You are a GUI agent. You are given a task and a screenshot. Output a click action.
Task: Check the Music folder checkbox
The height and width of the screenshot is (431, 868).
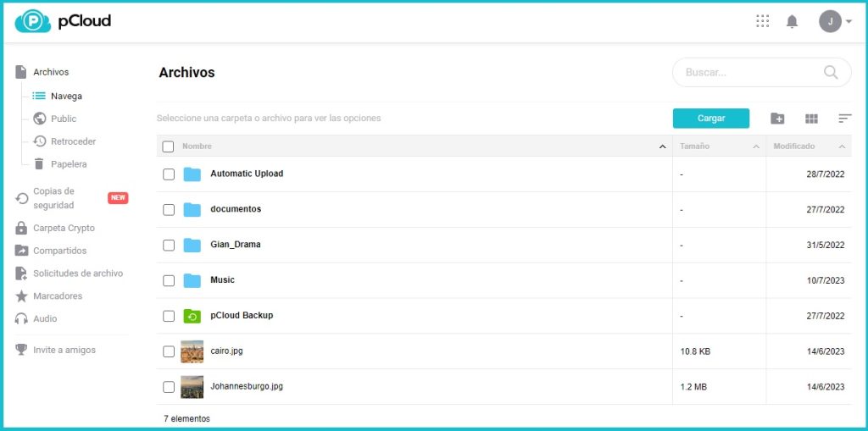169,280
